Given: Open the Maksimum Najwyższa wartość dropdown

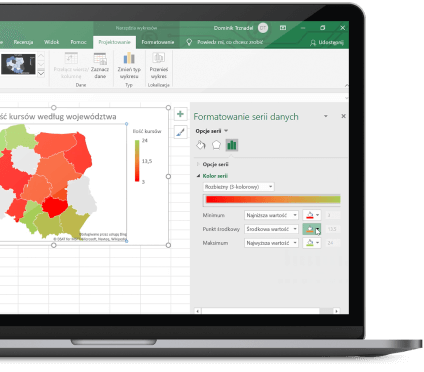Looking at the screenshot, I should click(x=271, y=243).
